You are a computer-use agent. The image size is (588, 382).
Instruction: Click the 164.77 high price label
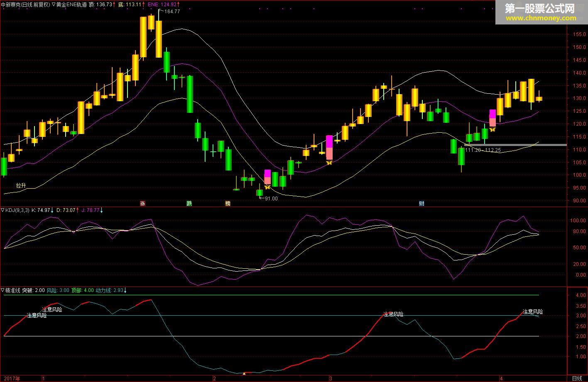172,12
